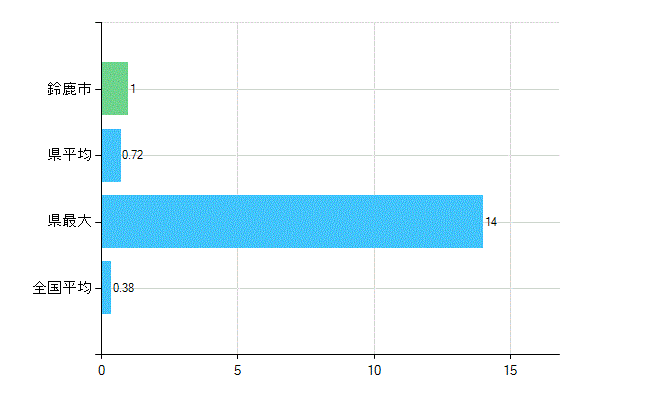Screen dimensions: 650x400
Task: Select the 全国平均 axis label
Action: [62, 288]
